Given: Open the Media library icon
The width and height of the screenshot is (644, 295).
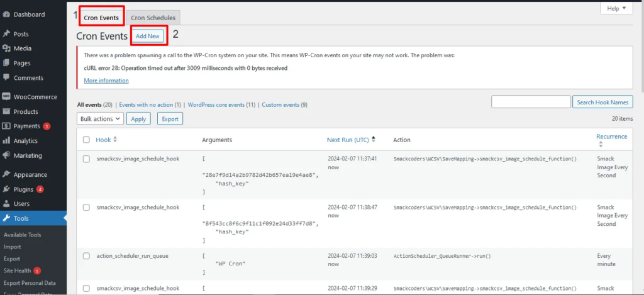Looking at the screenshot, I should pos(6,48).
